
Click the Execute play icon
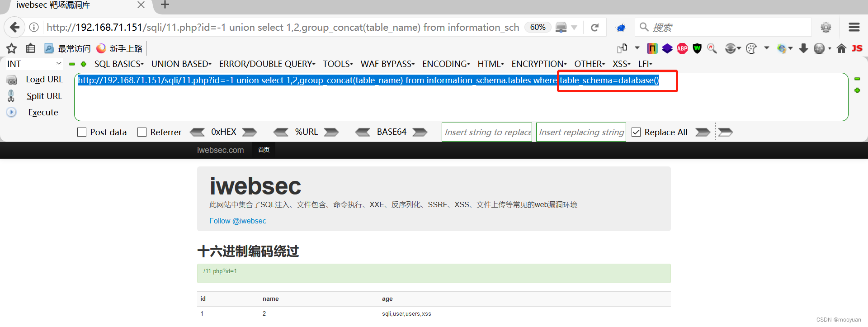coord(11,112)
